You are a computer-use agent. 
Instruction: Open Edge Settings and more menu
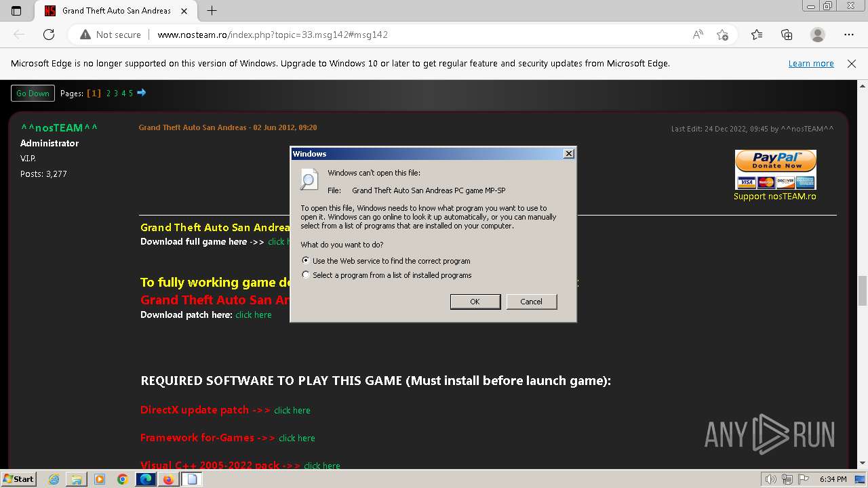click(x=849, y=35)
